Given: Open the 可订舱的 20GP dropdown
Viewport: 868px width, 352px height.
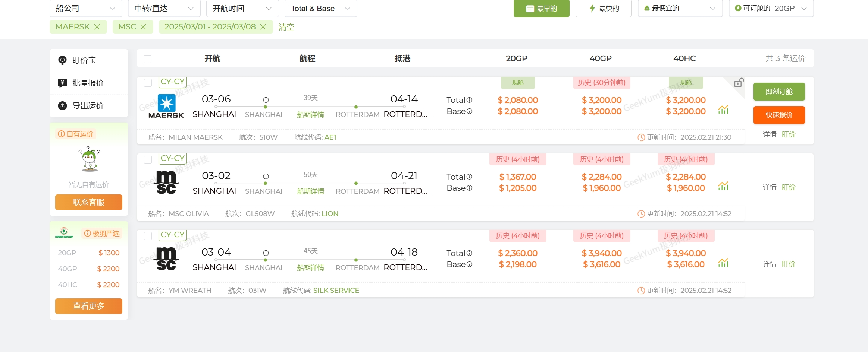Looking at the screenshot, I should tap(771, 8).
